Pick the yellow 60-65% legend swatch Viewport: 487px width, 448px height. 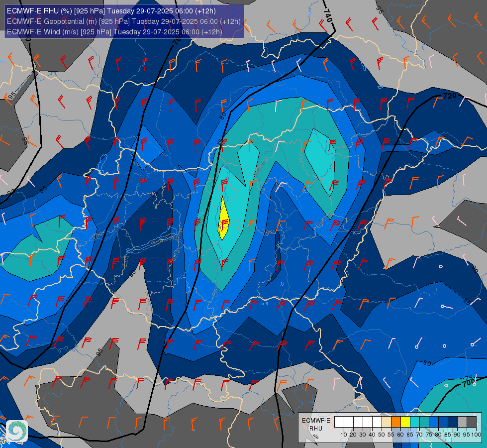[405, 422]
